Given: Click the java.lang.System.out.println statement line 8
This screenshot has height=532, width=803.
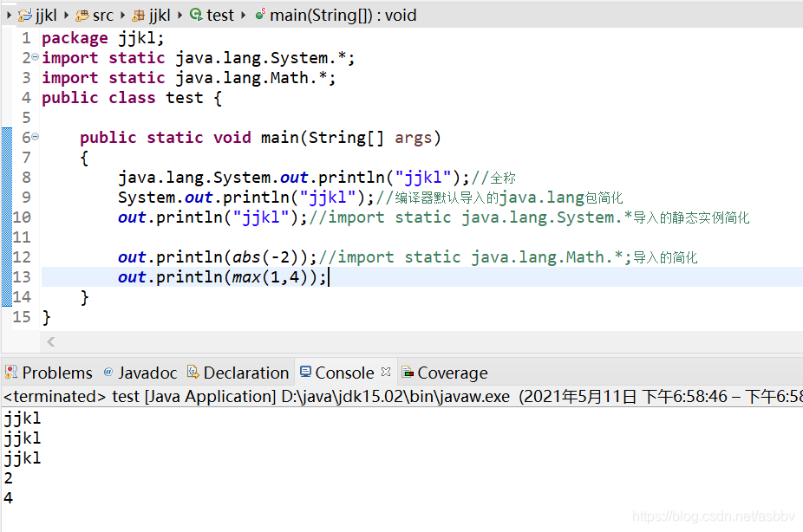Looking at the screenshot, I should (x=293, y=178).
